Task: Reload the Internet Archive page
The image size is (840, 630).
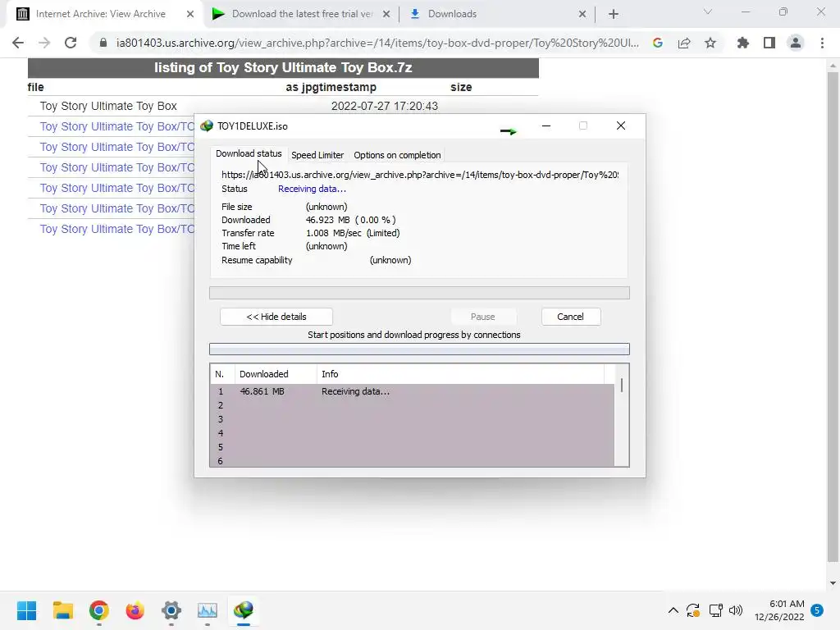Action: pyautogui.click(x=71, y=43)
